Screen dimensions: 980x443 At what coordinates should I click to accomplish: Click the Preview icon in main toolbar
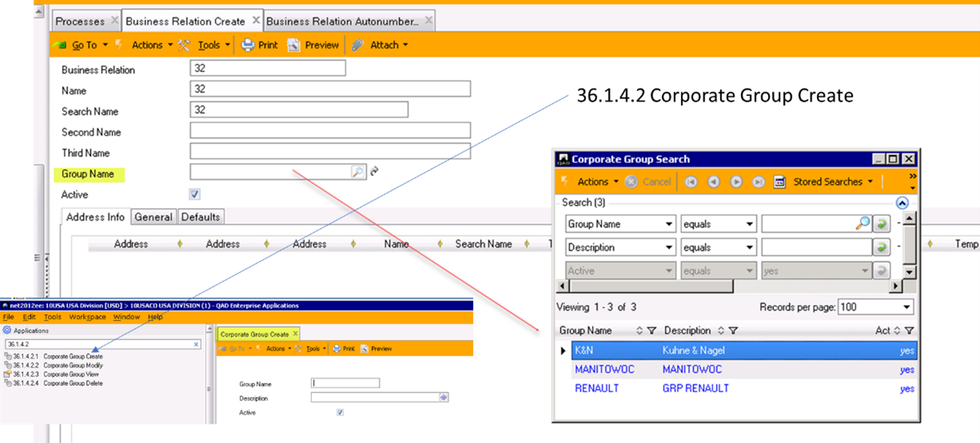point(294,45)
